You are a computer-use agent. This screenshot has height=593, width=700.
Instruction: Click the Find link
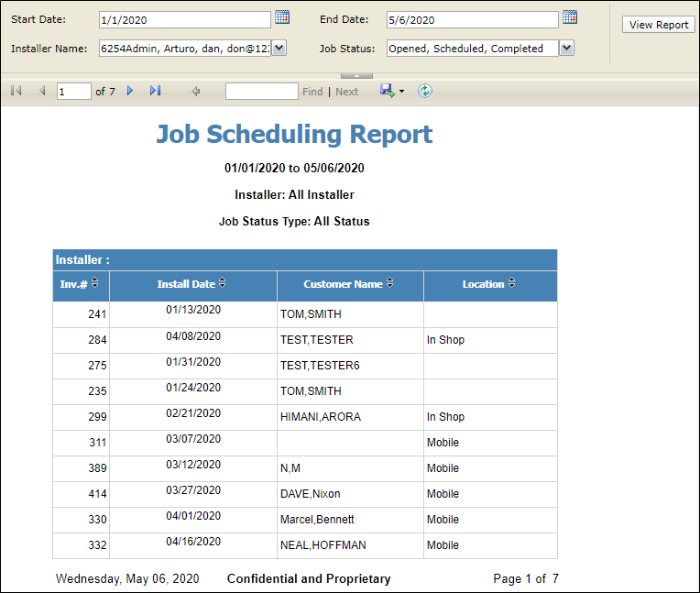point(312,92)
